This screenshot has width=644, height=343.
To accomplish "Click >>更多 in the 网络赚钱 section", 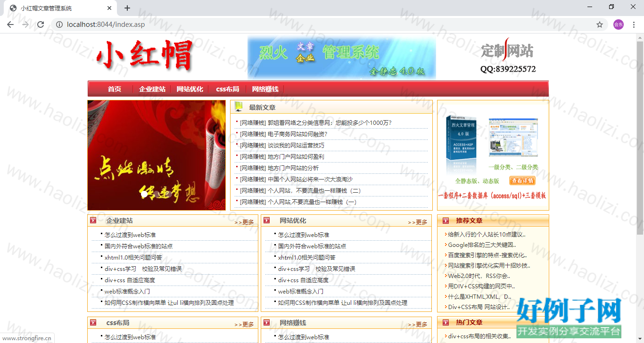I will pyautogui.click(x=418, y=324).
